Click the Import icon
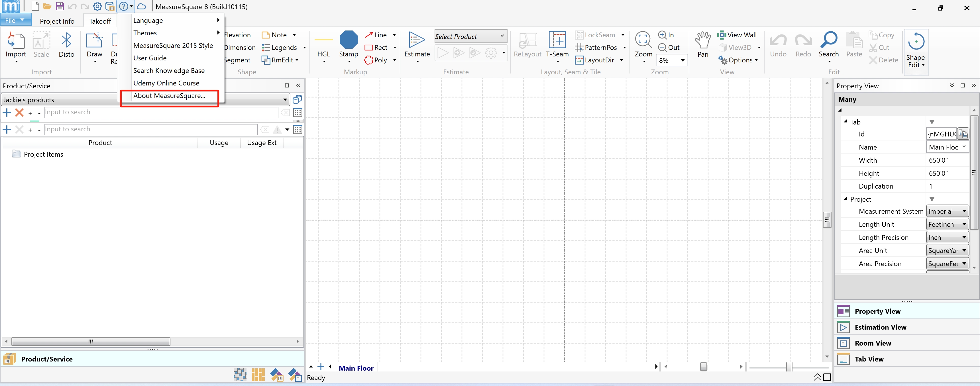The height and width of the screenshot is (386, 980). [16, 41]
